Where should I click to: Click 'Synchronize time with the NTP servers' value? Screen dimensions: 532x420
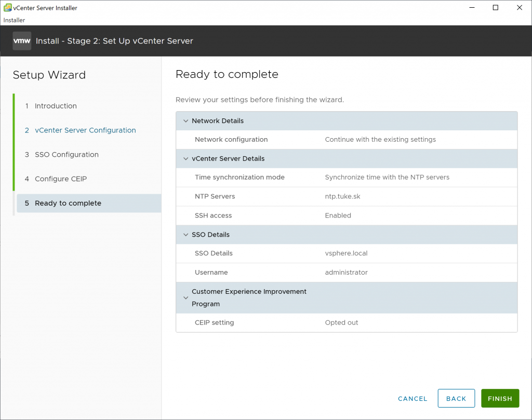[x=387, y=177]
